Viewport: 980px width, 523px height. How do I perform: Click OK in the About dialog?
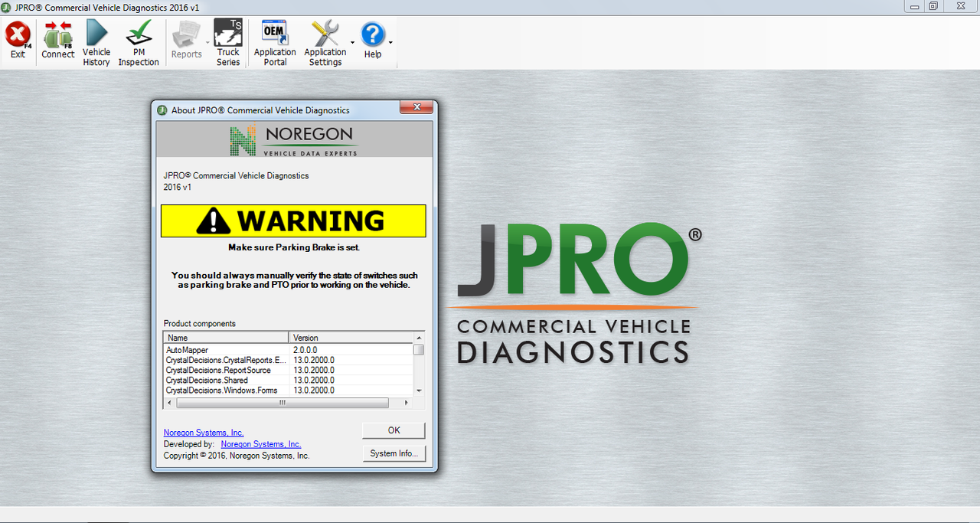[x=394, y=430]
